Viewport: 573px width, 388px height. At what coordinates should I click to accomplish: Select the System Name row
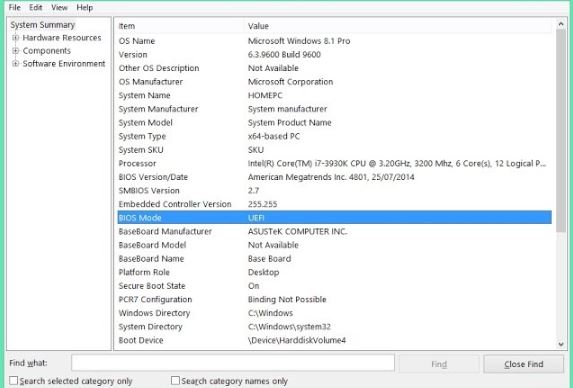(x=334, y=95)
